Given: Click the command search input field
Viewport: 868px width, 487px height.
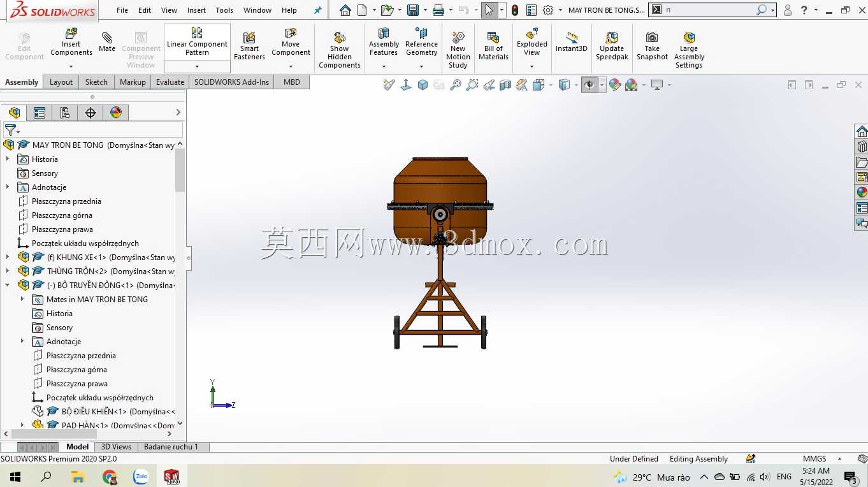Looking at the screenshot, I should pos(710,10).
